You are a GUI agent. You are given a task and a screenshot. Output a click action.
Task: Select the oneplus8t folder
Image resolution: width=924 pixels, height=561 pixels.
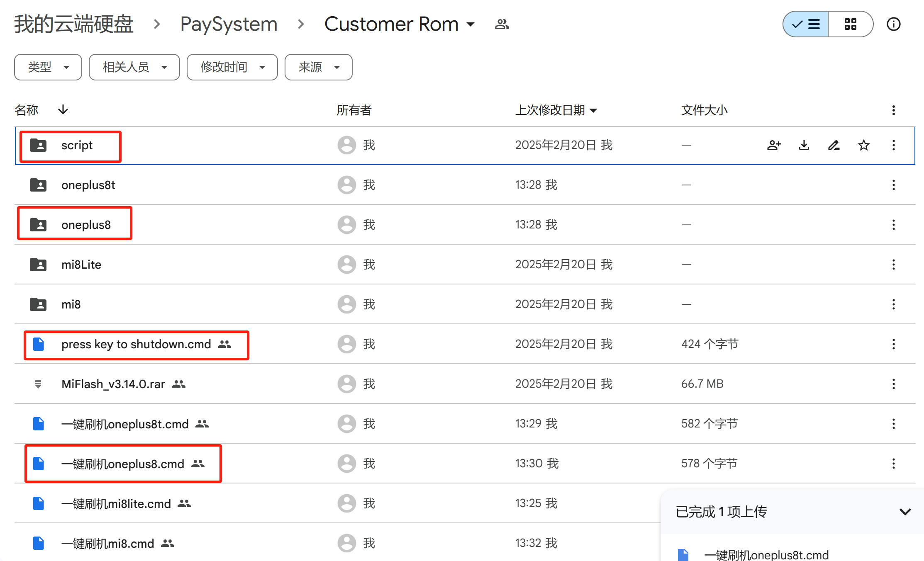point(465,185)
